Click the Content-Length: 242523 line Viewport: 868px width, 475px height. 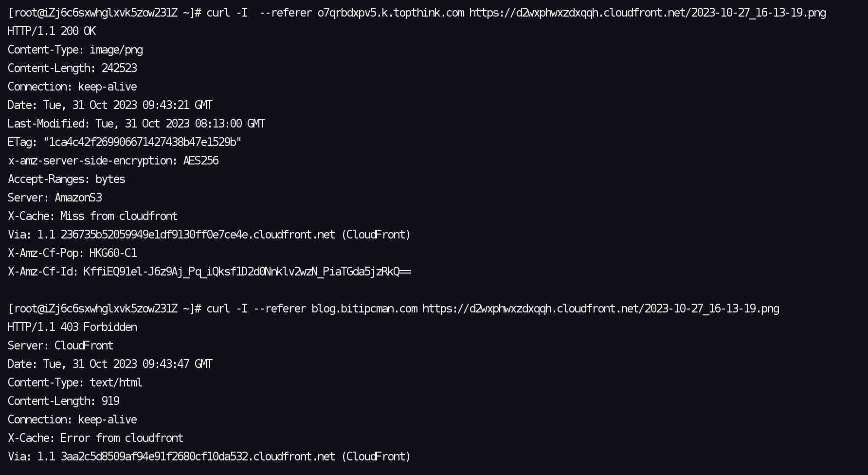click(x=72, y=68)
